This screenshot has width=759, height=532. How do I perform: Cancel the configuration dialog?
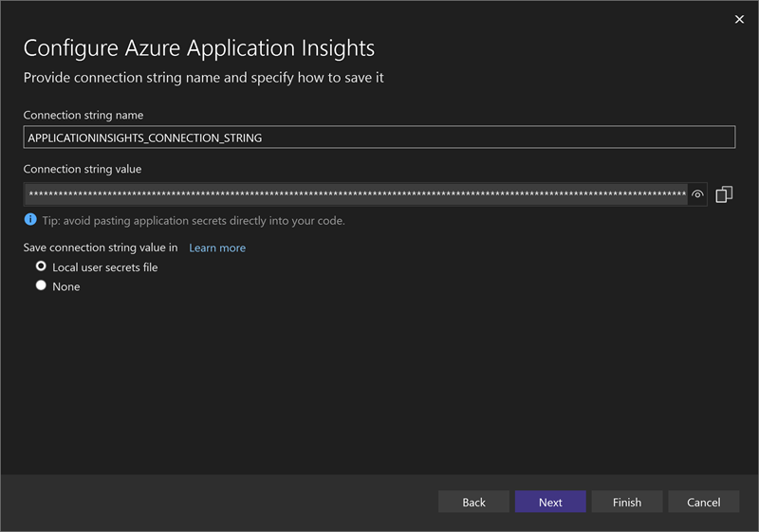703,502
